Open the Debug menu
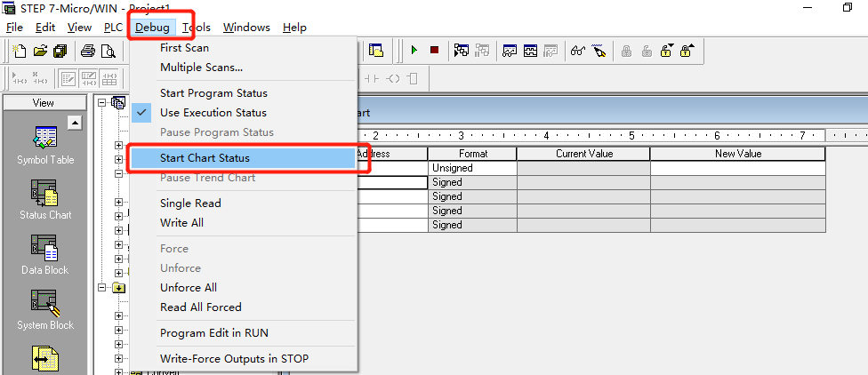868x375 pixels. (x=152, y=28)
